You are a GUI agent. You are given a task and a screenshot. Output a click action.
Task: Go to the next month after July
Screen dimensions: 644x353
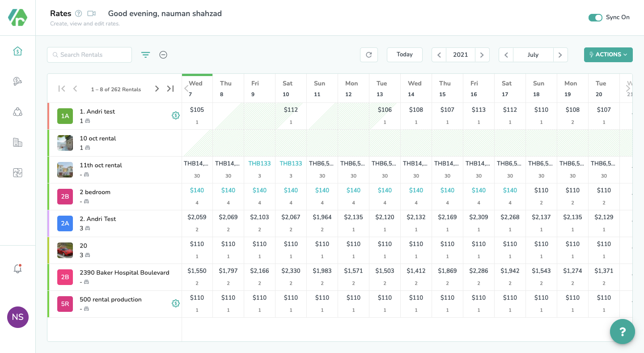pos(560,55)
